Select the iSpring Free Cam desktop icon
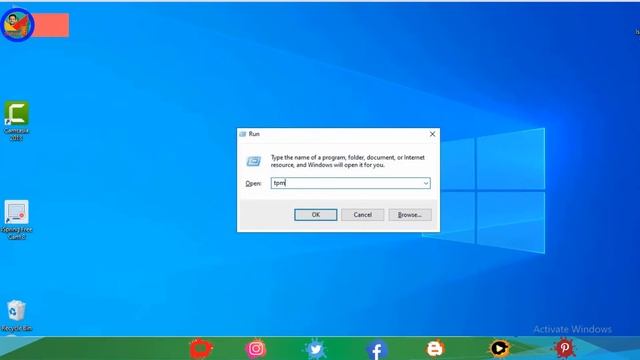 click(16, 219)
